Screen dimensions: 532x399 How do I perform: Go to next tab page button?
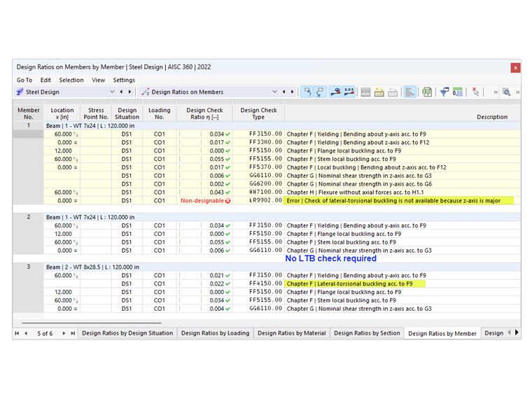coord(64,333)
